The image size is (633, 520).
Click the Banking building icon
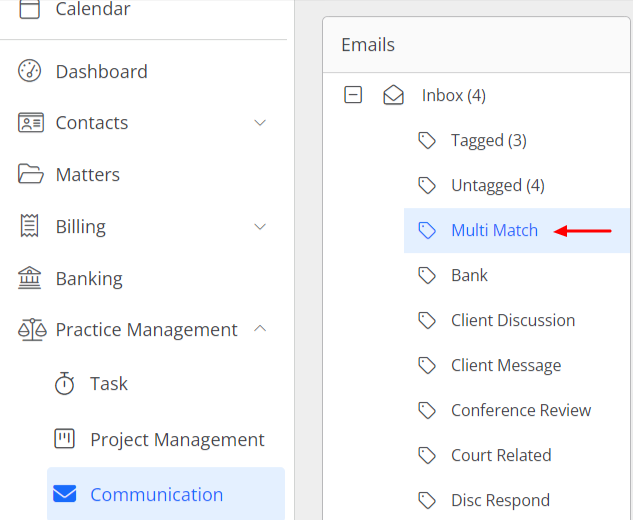pyautogui.click(x=29, y=278)
